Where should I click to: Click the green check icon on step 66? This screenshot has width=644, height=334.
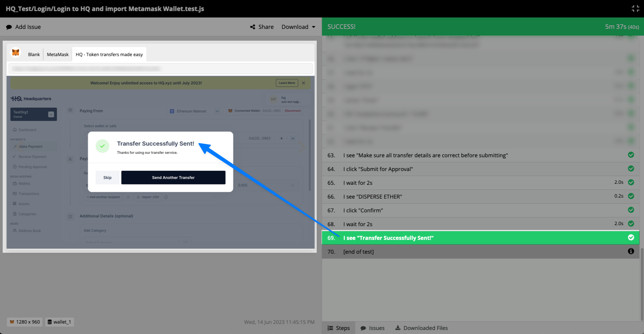point(631,196)
